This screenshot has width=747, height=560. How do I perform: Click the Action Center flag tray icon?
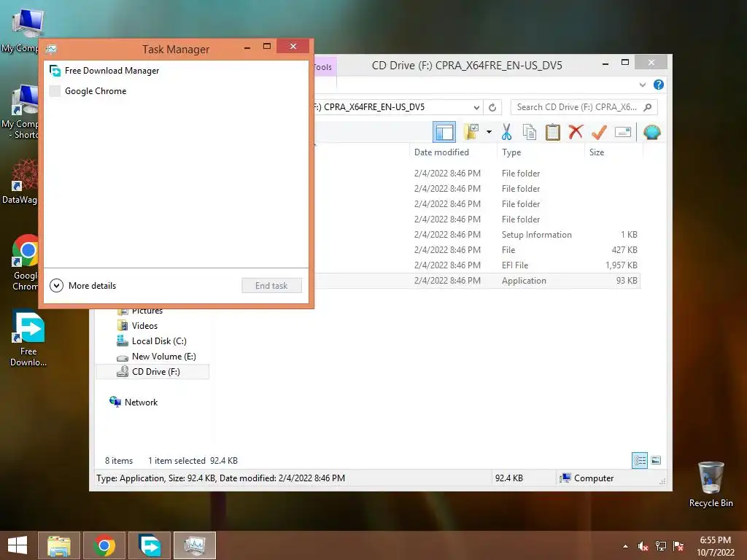[678, 546]
